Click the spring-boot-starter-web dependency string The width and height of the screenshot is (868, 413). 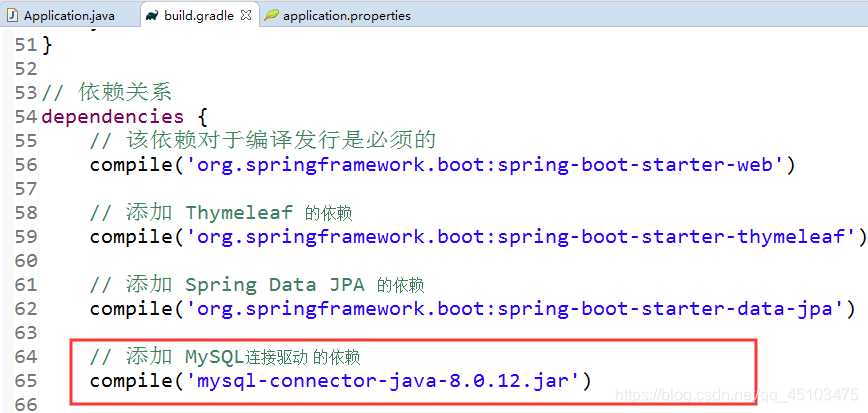[x=484, y=164]
